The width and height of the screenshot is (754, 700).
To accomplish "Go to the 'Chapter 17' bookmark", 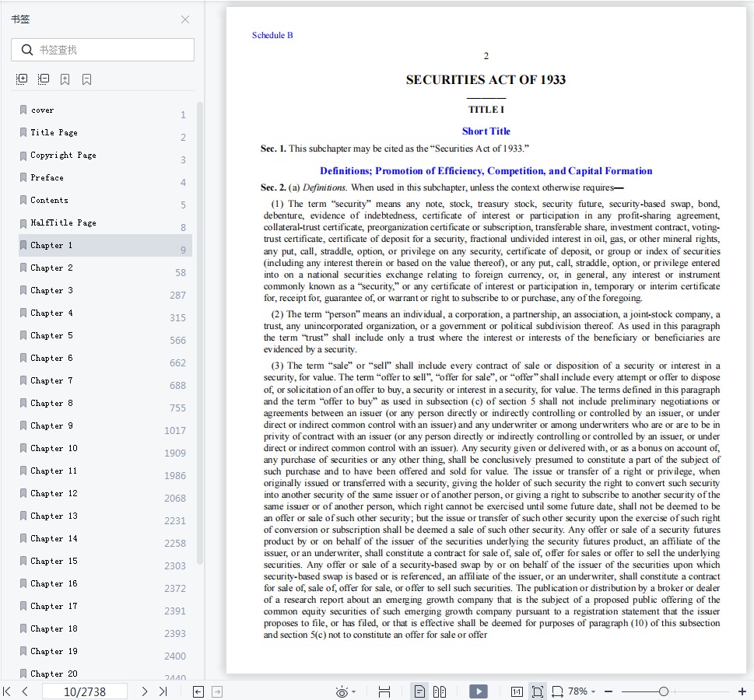I will (x=105, y=607).
